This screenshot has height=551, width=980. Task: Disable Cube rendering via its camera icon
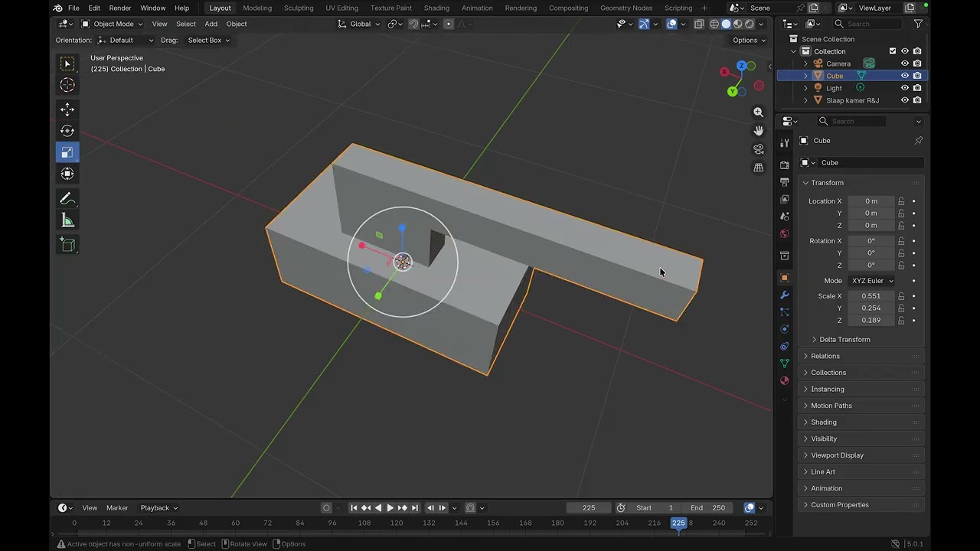pos(917,76)
